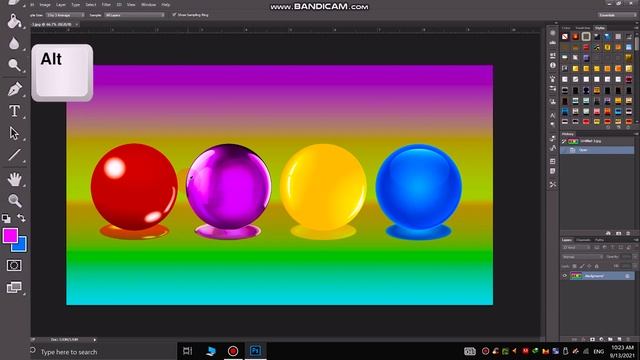Open the Character panel icon in dock
Viewport: 640px width, 360px height.
pyautogui.click(x=553, y=116)
